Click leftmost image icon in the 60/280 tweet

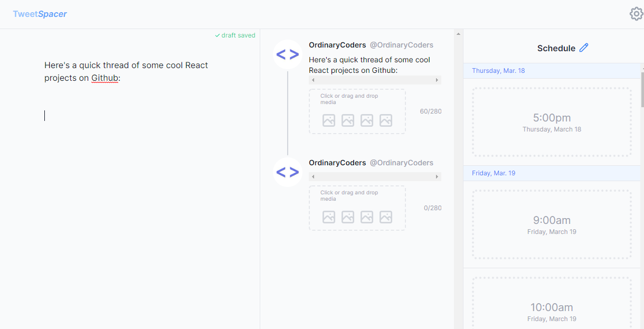(329, 120)
